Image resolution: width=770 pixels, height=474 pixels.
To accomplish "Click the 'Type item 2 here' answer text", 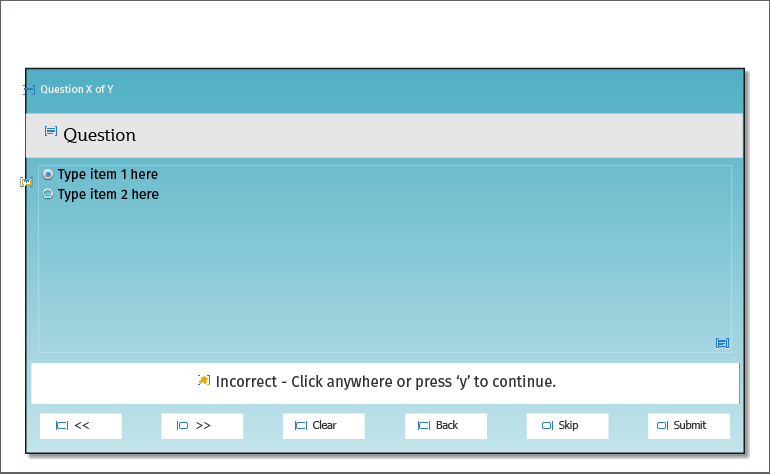I will (108, 194).
